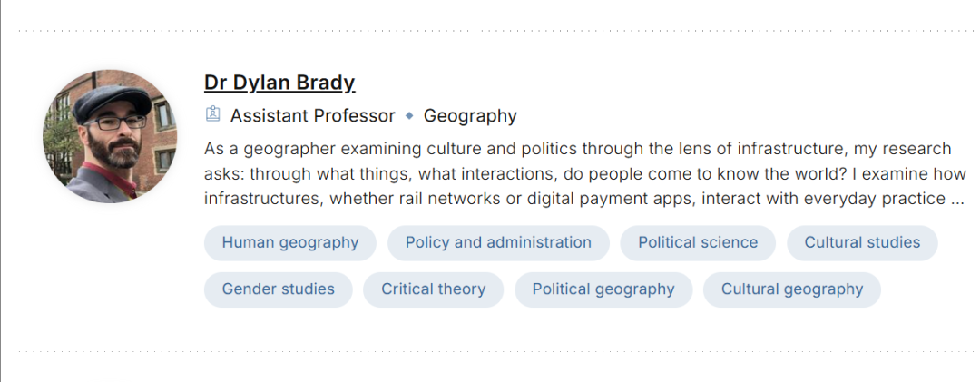Choose the Political science tag

click(x=697, y=242)
